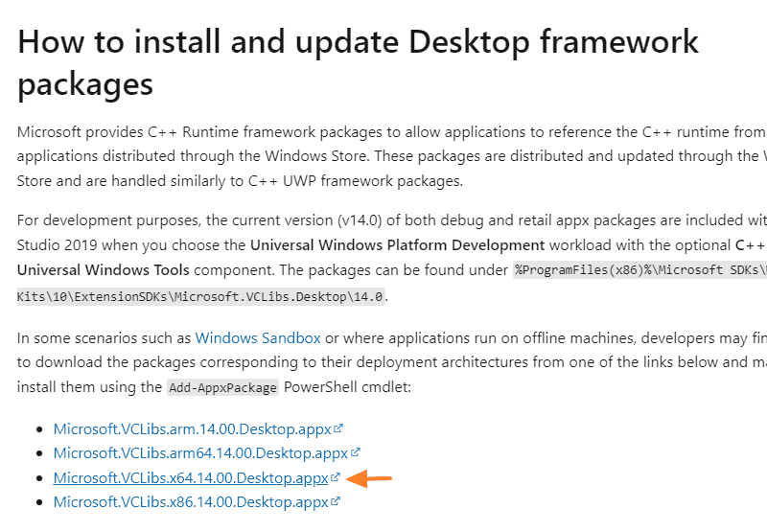This screenshot has width=767, height=532.
Task: Open the Microsoft.VCLibs.x64.14.00.Desktop.appx link
Action: click(191, 477)
